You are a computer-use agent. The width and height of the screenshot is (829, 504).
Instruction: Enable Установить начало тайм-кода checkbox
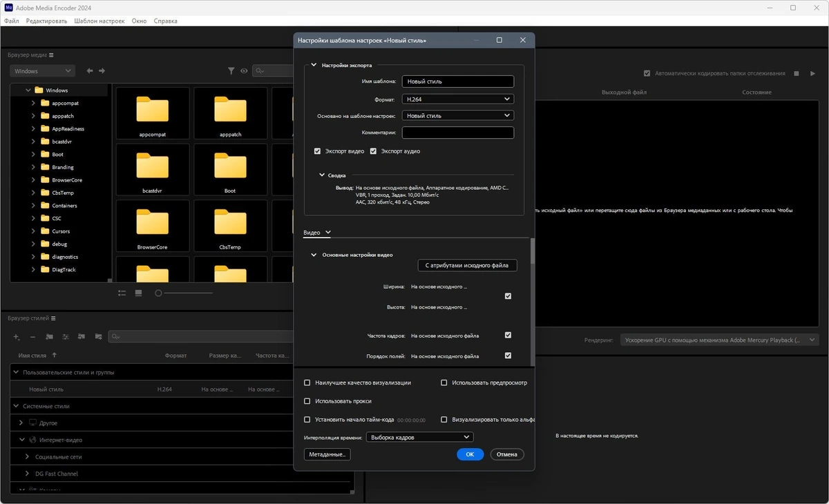307,419
